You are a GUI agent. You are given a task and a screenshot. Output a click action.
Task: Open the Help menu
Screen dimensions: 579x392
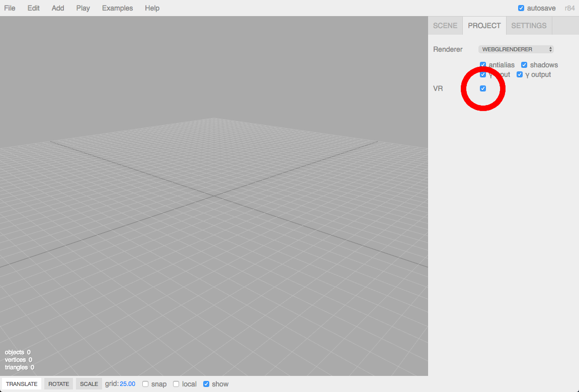click(x=152, y=8)
